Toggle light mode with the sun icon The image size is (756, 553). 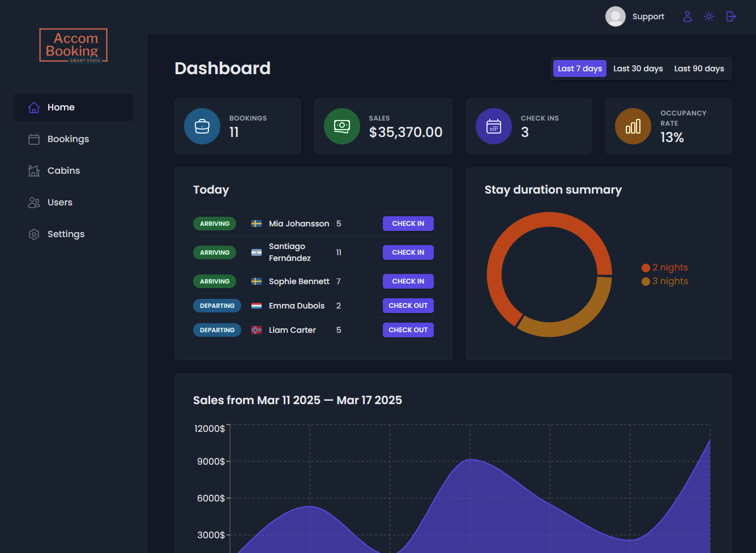pos(709,16)
